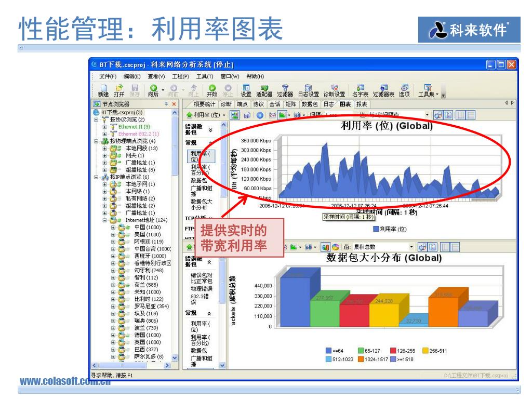Toggle the 3D view icon in lower chart toolbar
This screenshot has width=532, height=399.
(x=423, y=247)
